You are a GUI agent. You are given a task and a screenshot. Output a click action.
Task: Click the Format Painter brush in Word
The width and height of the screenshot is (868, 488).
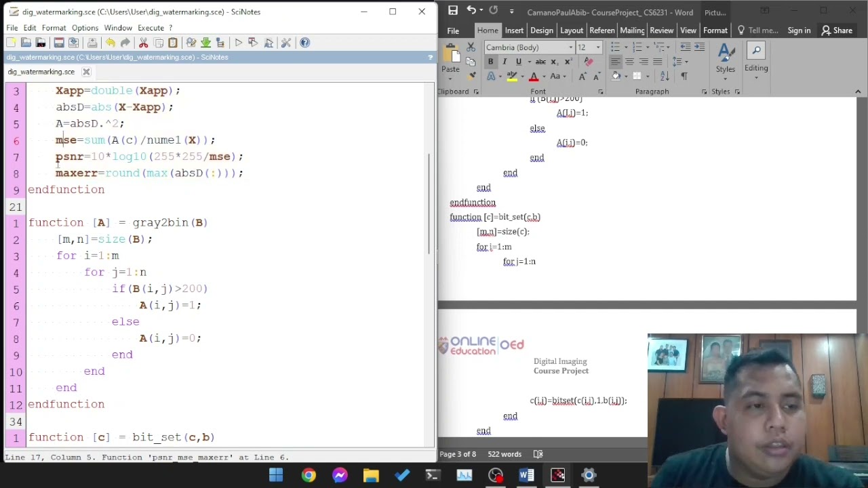tap(471, 75)
